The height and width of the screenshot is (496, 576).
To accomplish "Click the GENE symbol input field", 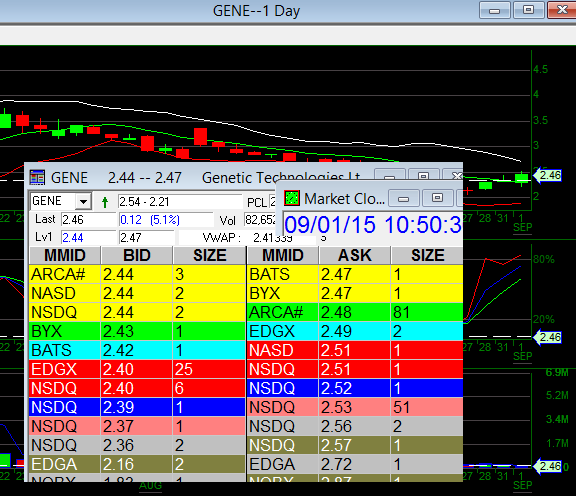I will (x=53, y=201).
